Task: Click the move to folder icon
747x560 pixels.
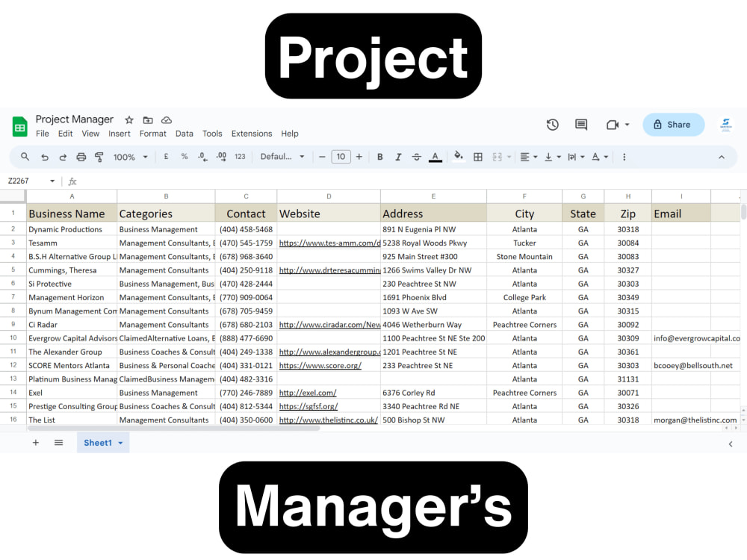Action: [148, 120]
